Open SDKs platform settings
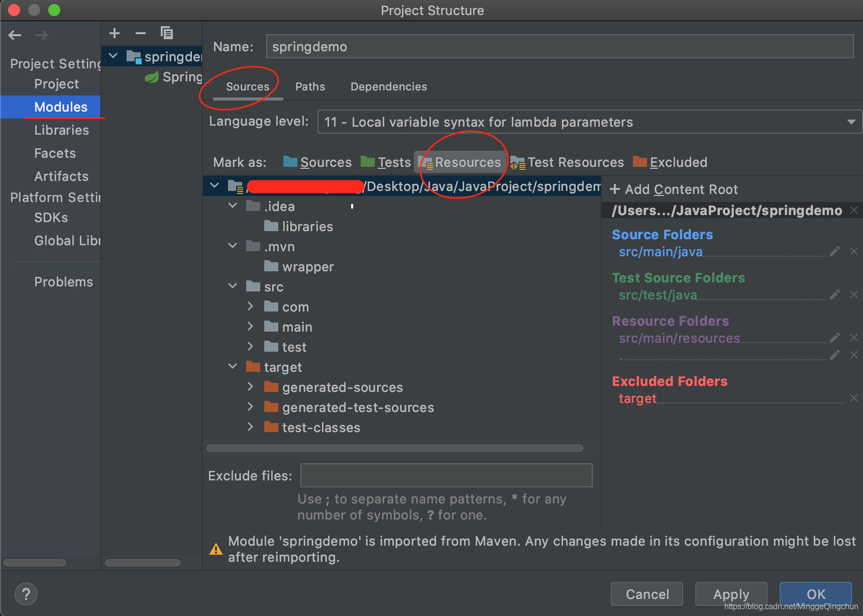Screen dimensions: 863x616 (51, 218)
